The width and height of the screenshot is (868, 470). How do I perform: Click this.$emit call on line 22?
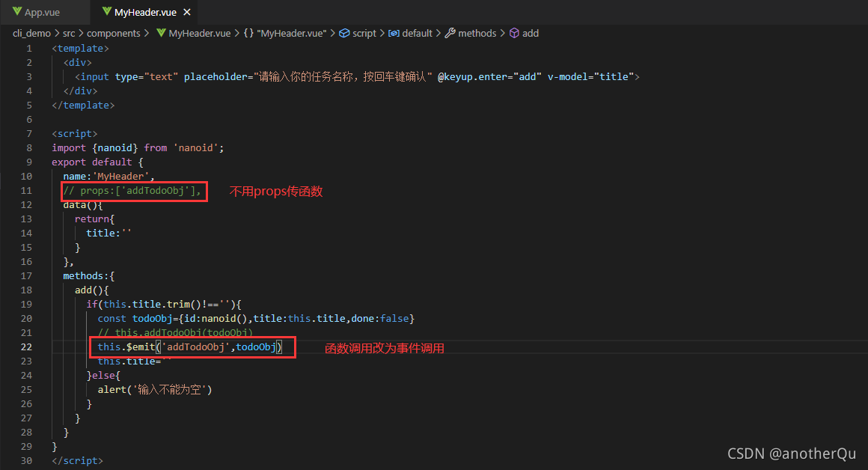pyautogui.click(x=190, y=347)
